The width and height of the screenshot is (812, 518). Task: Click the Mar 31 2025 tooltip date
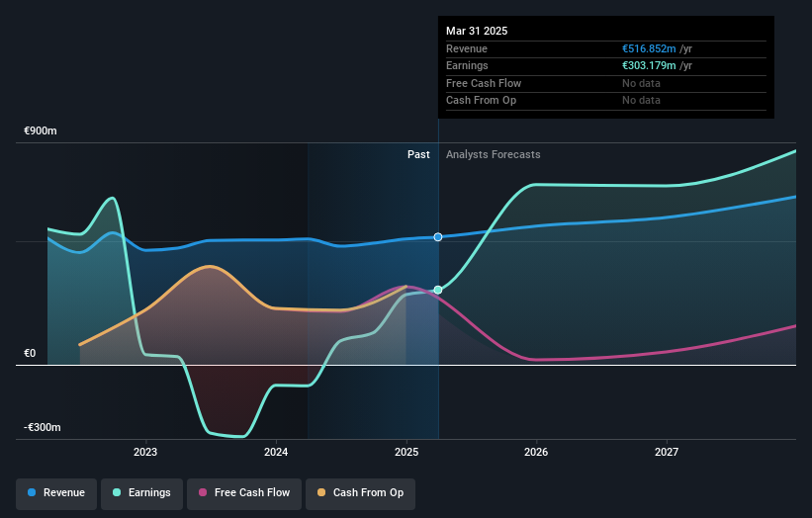click(477, 31)
